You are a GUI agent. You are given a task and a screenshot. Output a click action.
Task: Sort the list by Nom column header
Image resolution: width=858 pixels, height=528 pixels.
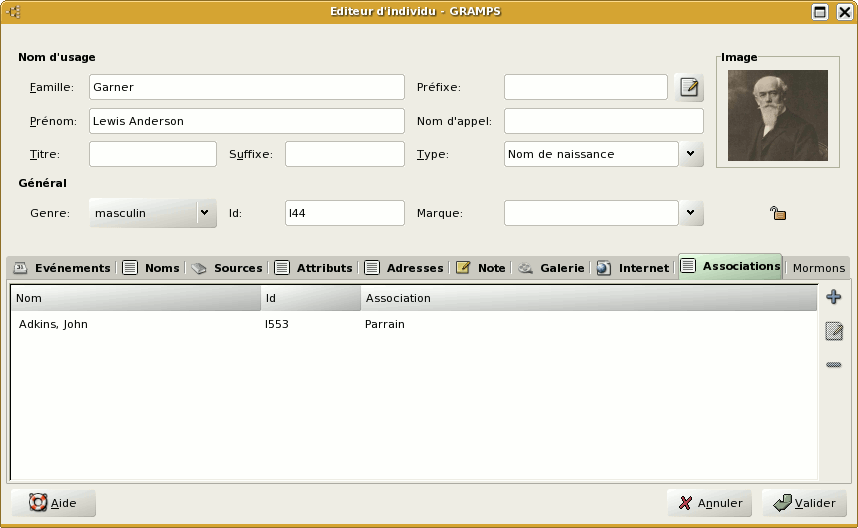[135, 298]
